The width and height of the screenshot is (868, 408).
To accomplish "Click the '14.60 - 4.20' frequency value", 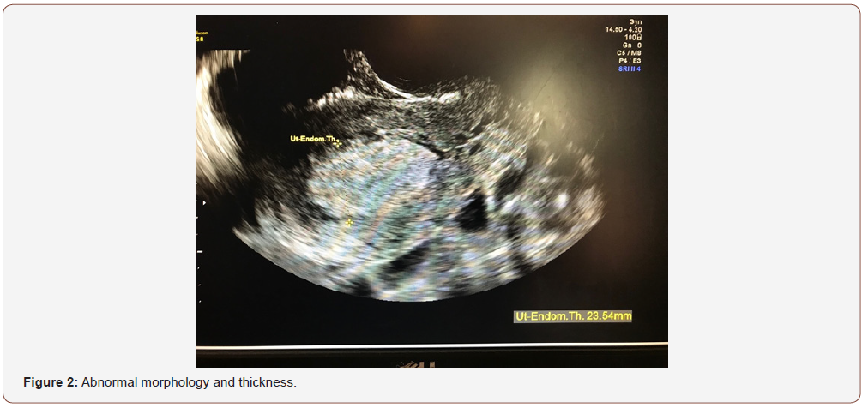I will point(624,30).
